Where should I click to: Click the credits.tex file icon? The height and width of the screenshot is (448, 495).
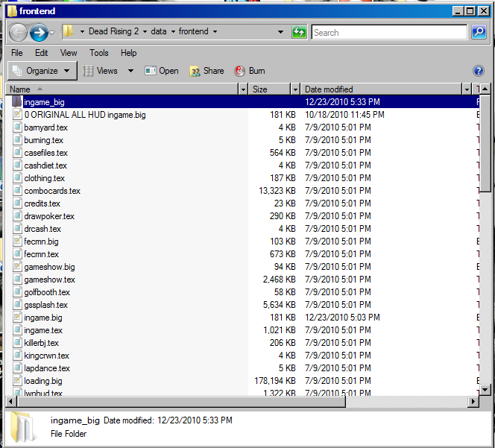coord(17,203)
